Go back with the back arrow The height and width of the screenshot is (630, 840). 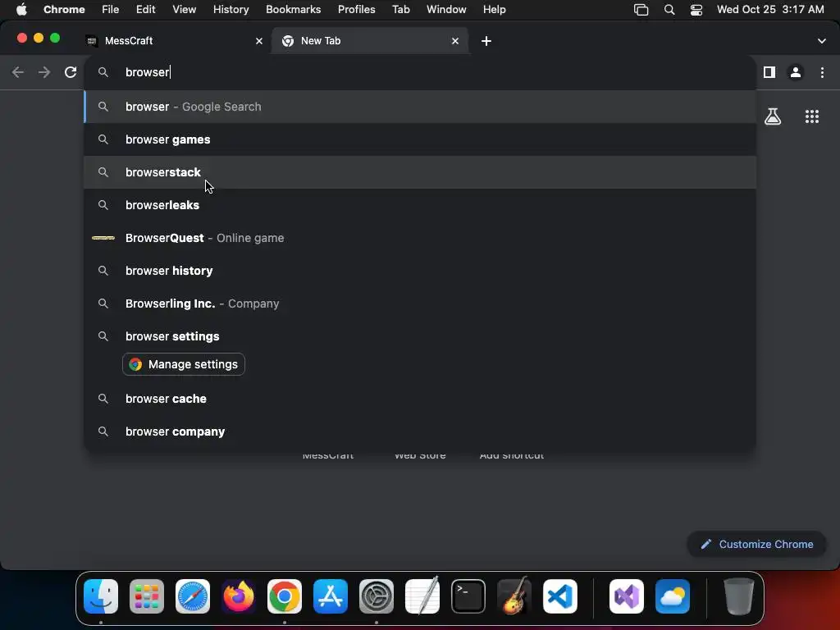18,72
